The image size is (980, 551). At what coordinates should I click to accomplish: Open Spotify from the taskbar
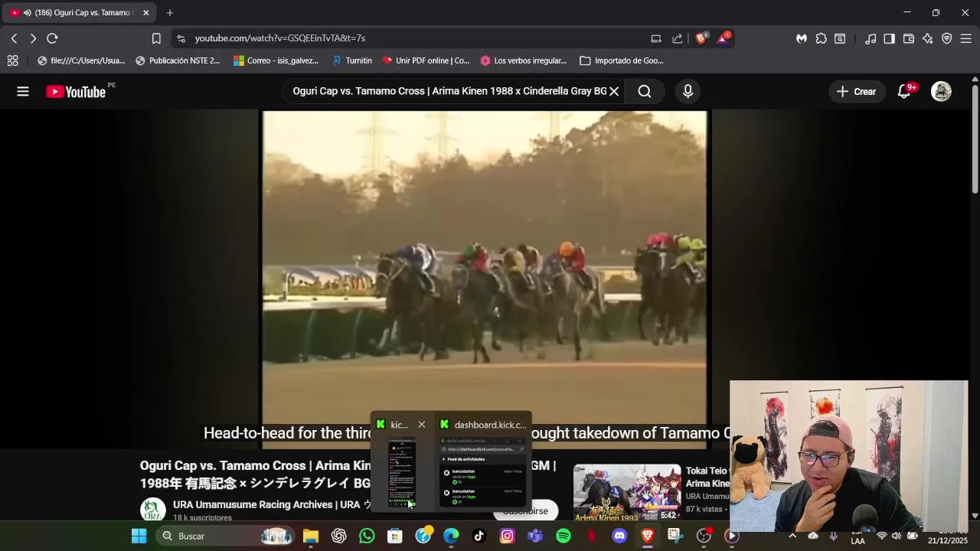coord(563,536)
